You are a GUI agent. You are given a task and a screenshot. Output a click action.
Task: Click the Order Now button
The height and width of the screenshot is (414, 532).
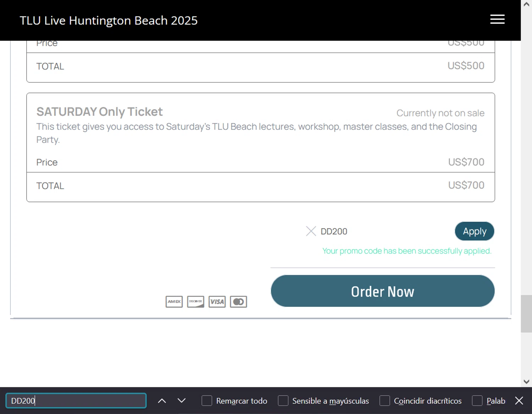point(383,291)
